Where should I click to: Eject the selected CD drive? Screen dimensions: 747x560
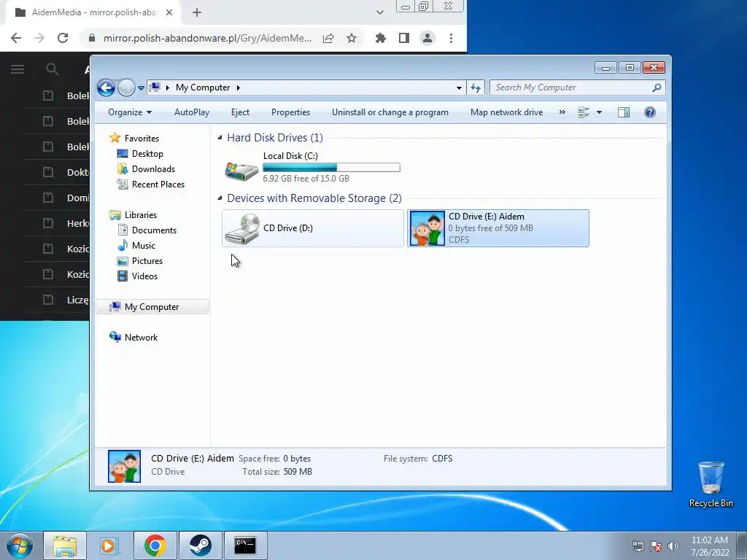[240, 112]
